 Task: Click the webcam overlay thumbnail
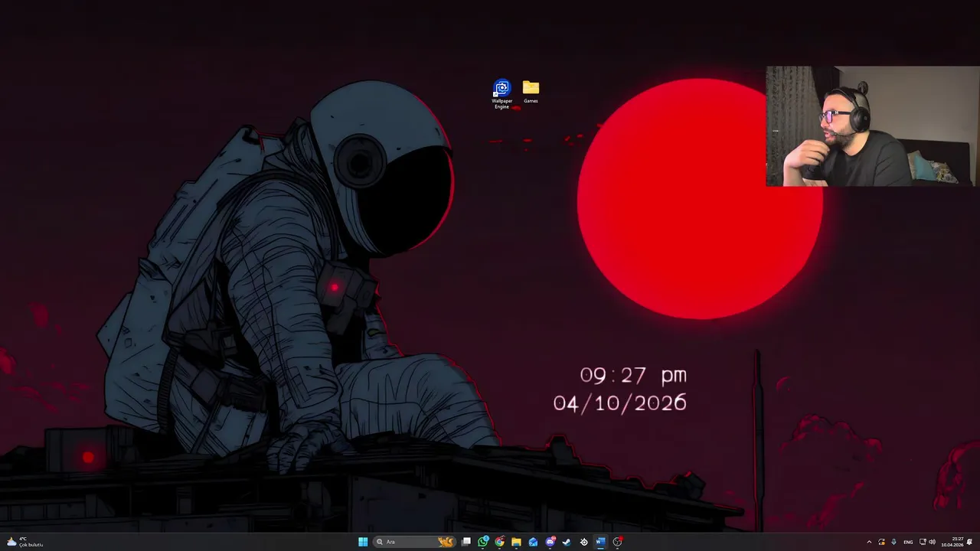tap(871, 126)
